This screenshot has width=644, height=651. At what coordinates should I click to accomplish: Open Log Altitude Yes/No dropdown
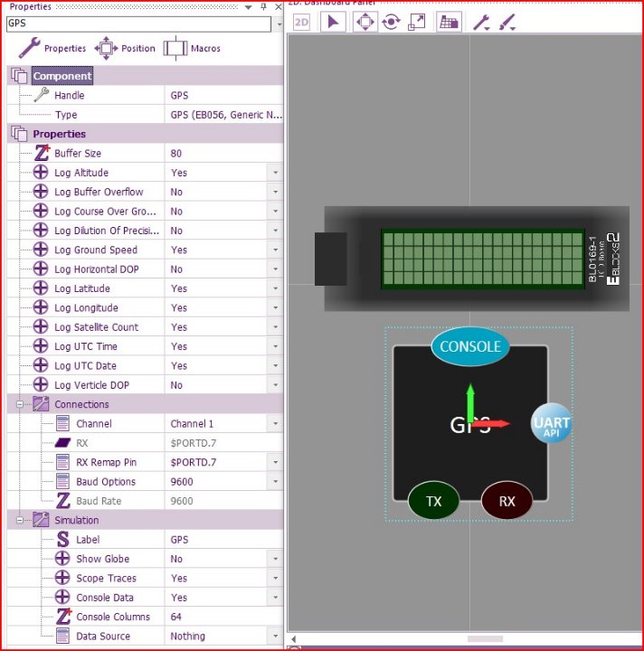(274, 173)
